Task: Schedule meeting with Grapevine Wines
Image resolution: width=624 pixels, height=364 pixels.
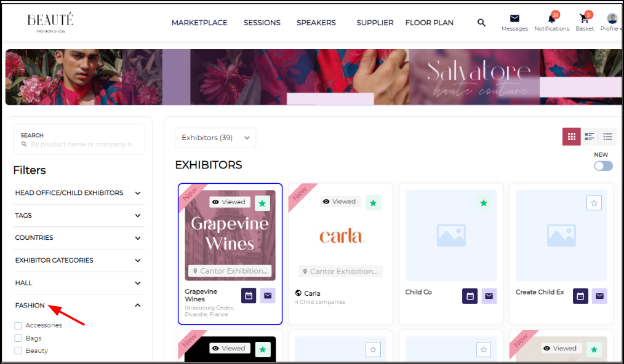Action: (249, 296)
